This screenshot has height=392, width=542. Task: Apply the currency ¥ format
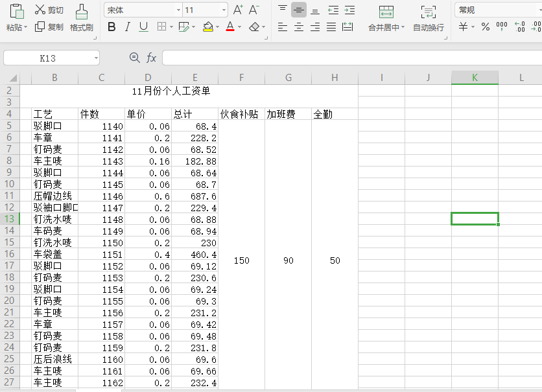pyautogui.click(x=463, y=27)
